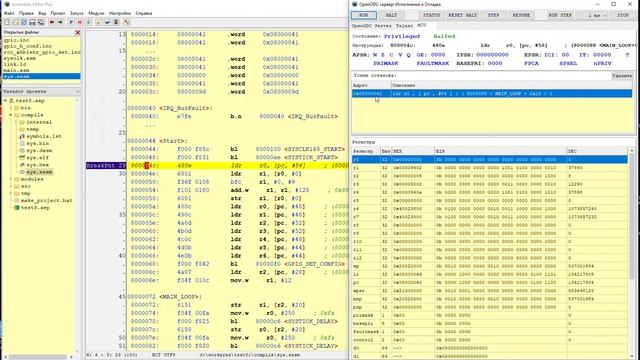The width and height of the screenshot is (640, 360).
Task: Click the make_project.bat file icon
Action: tap(17, 200)
